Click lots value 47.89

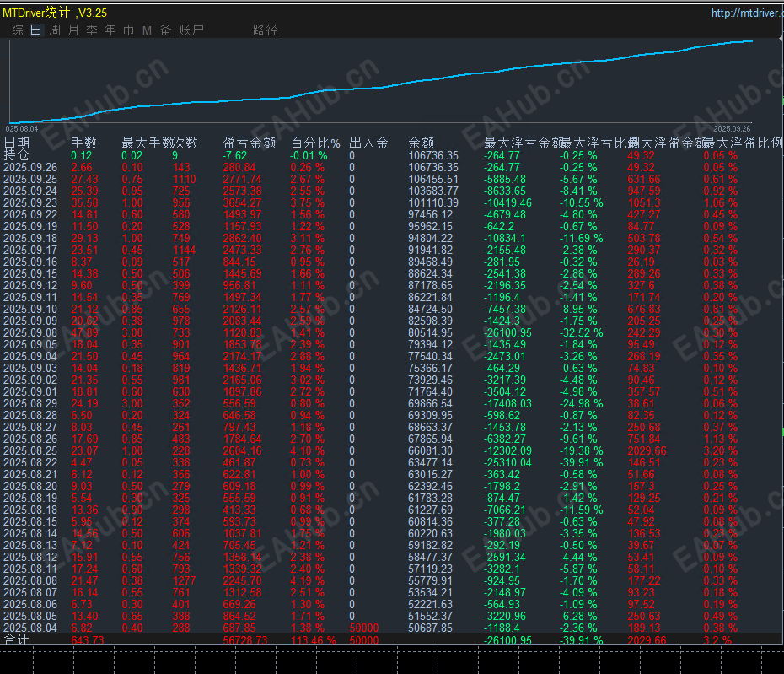point(84,332)
